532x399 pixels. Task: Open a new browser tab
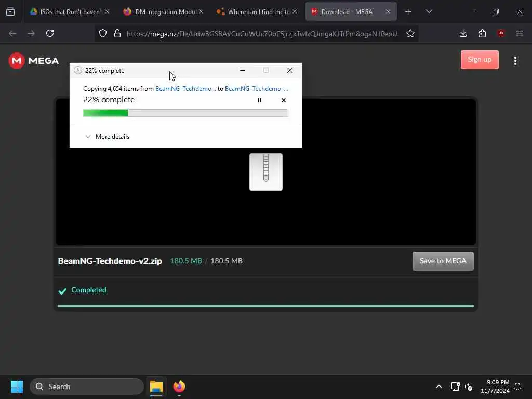click(x=408, y=12)
